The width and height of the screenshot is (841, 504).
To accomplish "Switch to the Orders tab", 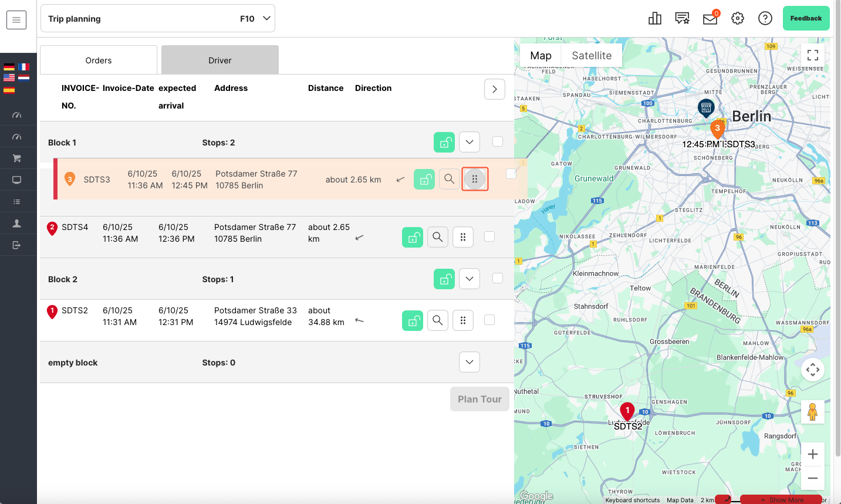I will (99, 60).
